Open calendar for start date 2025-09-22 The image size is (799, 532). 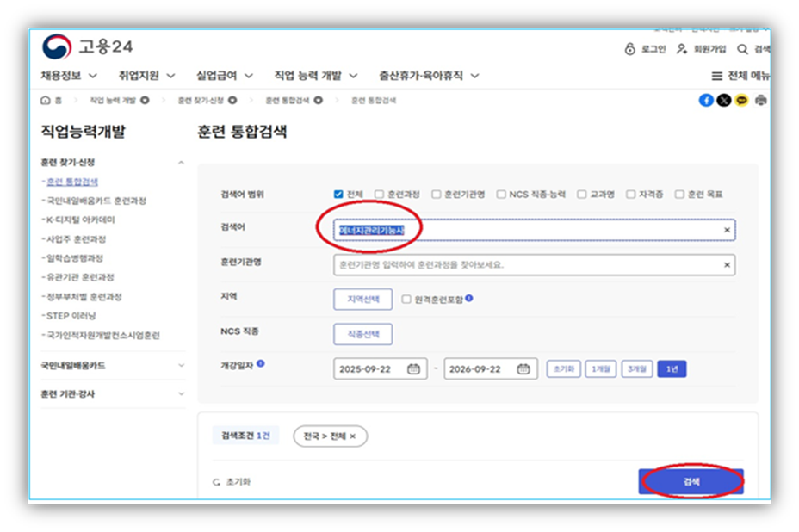414,368
